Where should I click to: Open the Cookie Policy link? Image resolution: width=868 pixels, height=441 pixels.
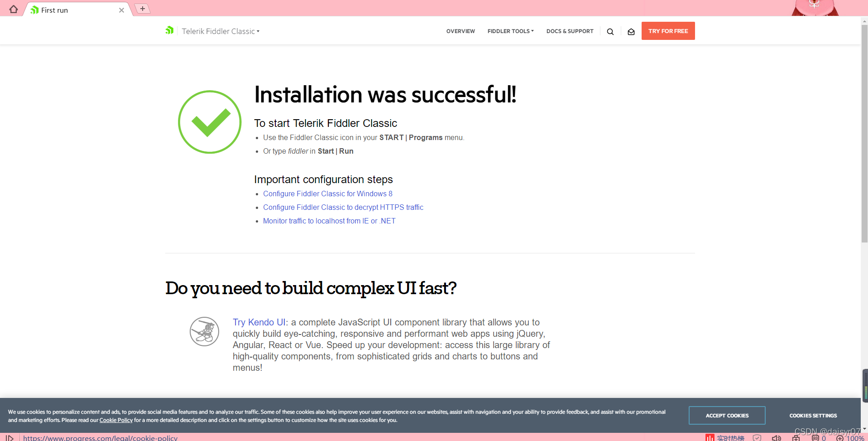(x=116, y=420)
